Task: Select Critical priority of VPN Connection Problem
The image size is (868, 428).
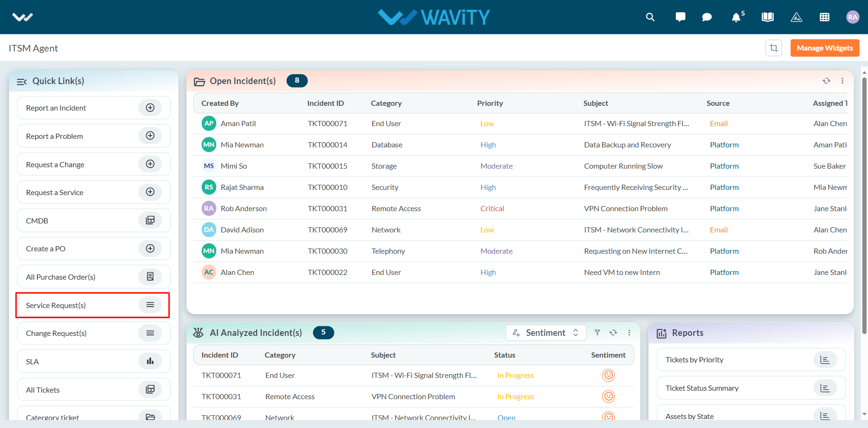Action: click(x=492, y=208)
